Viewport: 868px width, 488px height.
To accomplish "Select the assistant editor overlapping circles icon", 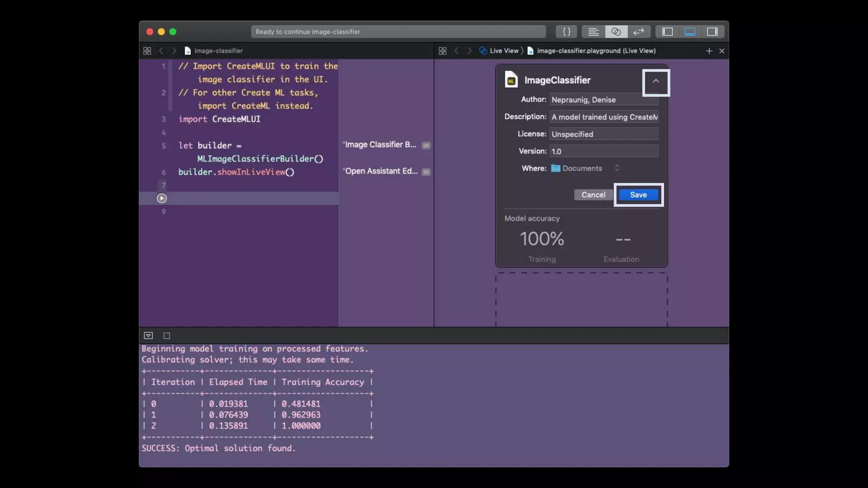I will click(x=616, y=32).
